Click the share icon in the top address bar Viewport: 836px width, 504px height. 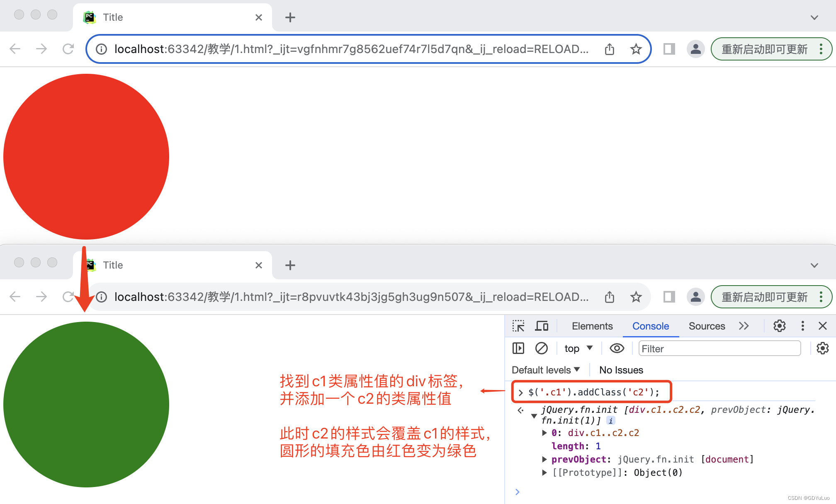(x=609, y=49)
